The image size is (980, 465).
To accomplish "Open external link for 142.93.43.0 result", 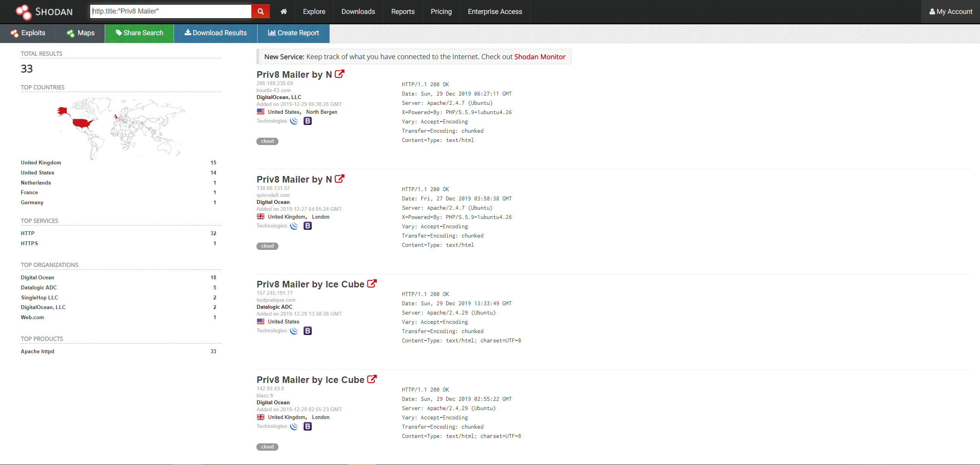I will 372,379.
